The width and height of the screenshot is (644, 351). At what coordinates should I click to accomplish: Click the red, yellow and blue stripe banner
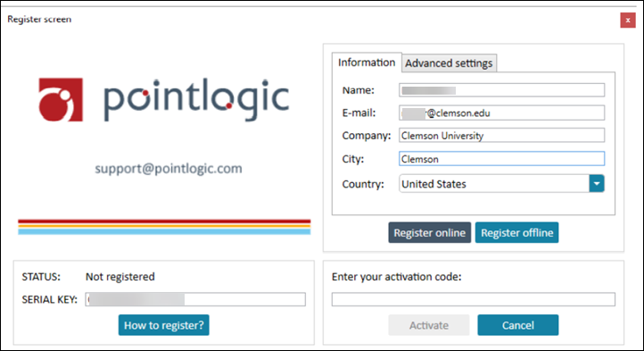click(x=164, y=227)
